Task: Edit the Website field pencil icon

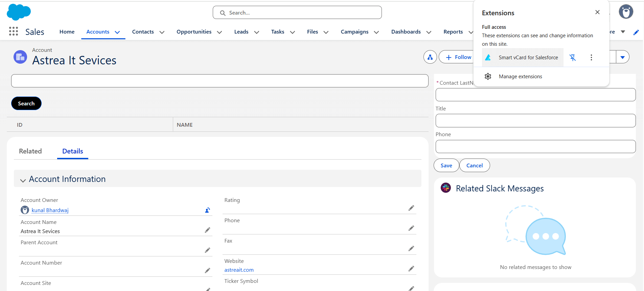Action: [x=411, y=269]
